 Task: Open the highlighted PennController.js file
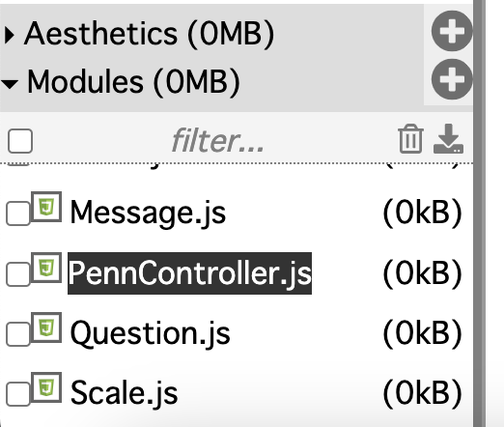[189, 273]
